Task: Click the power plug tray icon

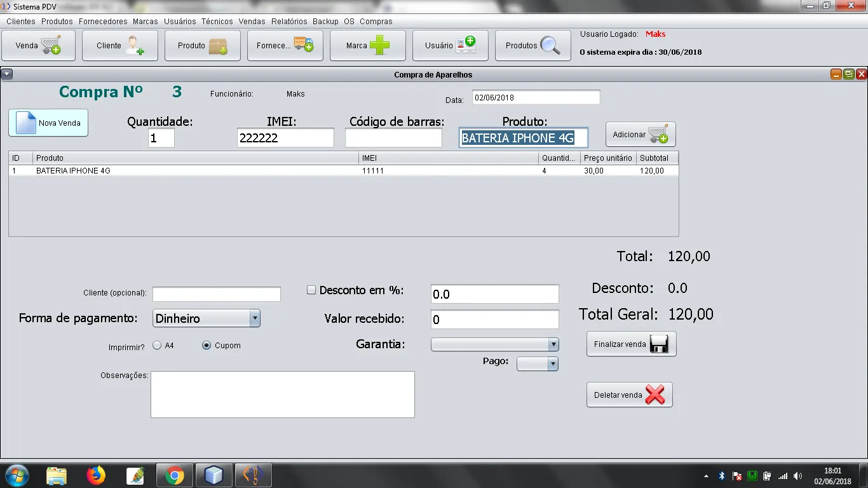Action: click(768, 476)
